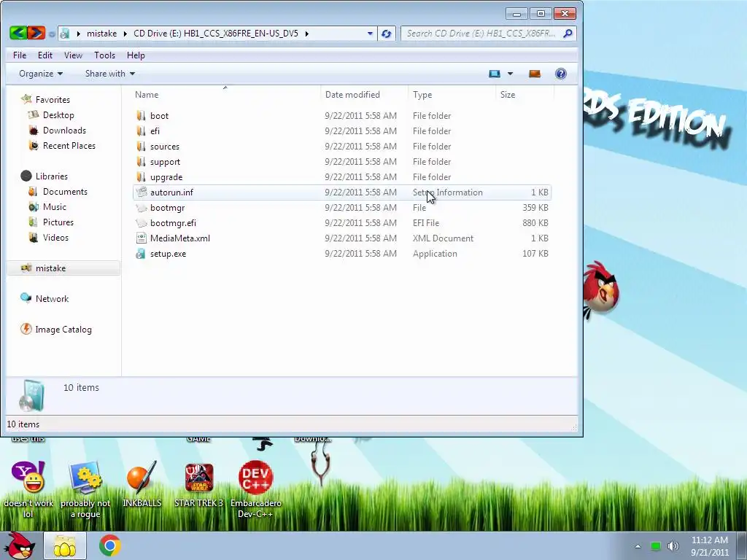Select the setup.exe application icon
The width and height of the screenshot is (747, 560).
141,253
